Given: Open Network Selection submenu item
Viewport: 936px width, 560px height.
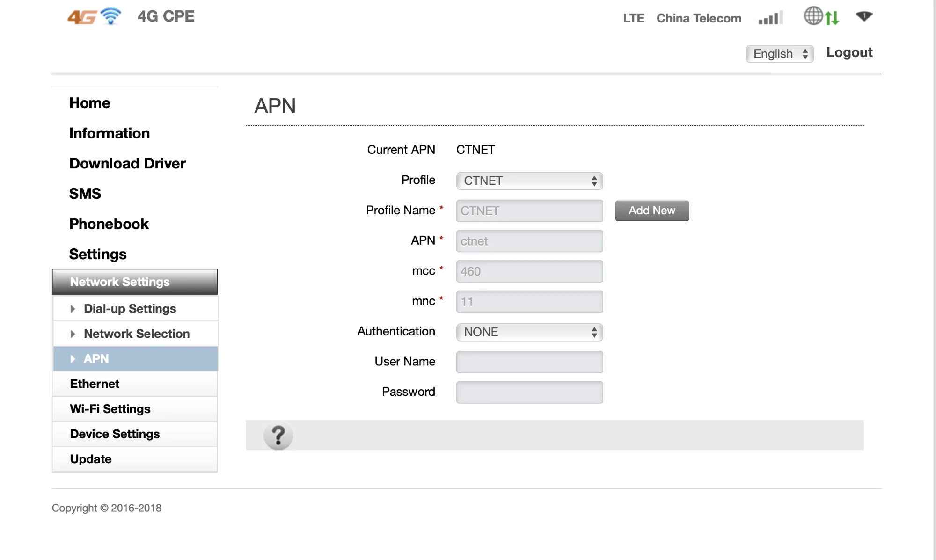Looking at the screenshot, I should [x=135, y=334].
